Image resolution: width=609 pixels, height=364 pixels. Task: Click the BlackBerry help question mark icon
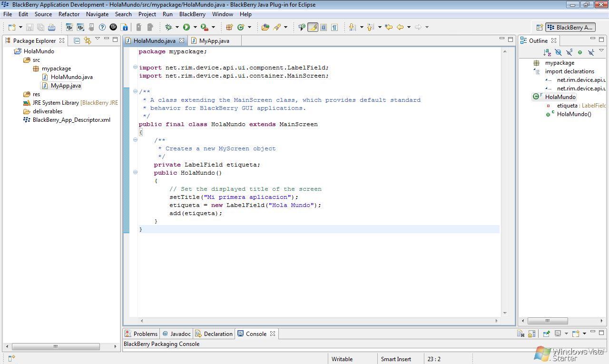click(102, 27)
